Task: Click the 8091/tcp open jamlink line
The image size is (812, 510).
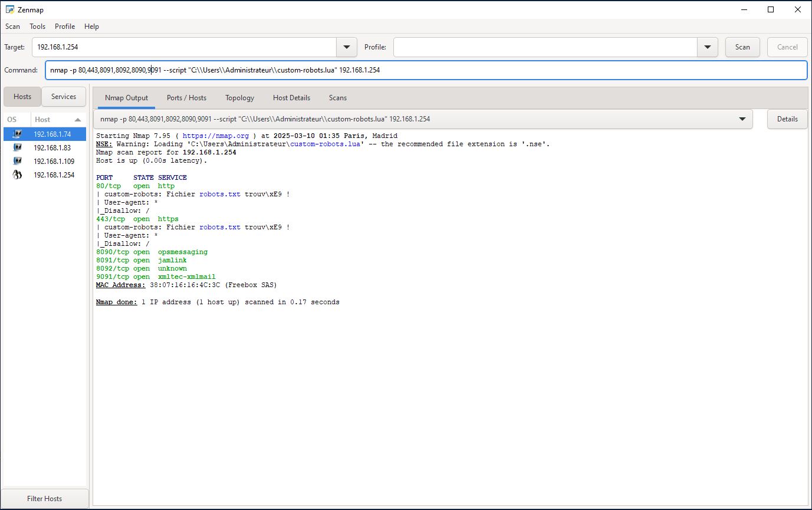Action: 142,260
